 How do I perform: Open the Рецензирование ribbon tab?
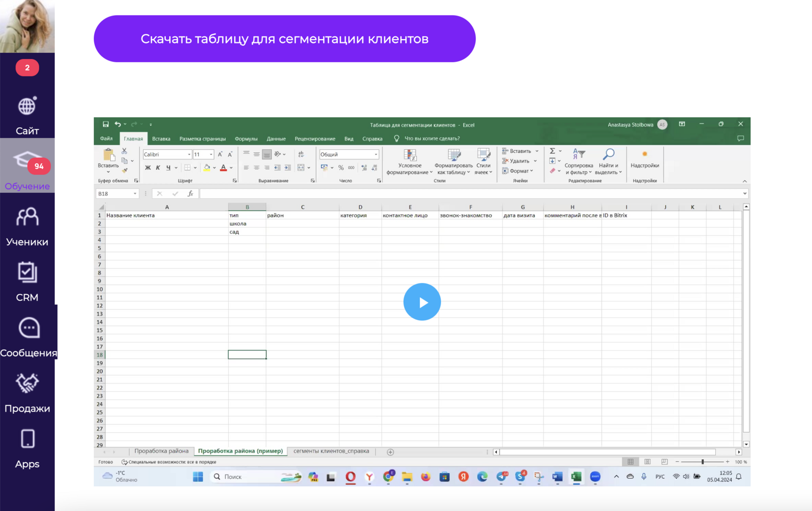coord(315,139)
